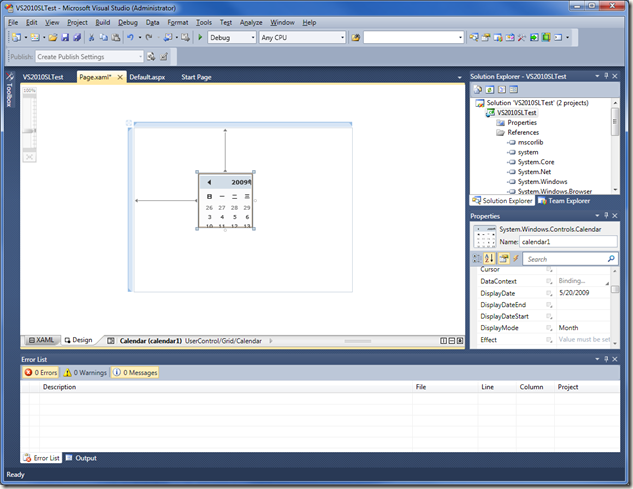Image resolution: width=633 pixels, height=489 pixels.
Task: Switch to vertical split view
Action: click(443, 341)
